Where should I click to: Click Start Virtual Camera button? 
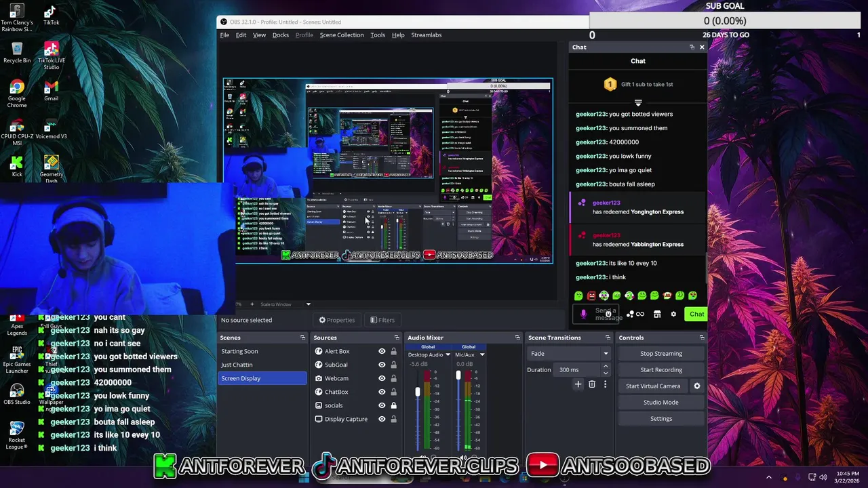(653, 386)
